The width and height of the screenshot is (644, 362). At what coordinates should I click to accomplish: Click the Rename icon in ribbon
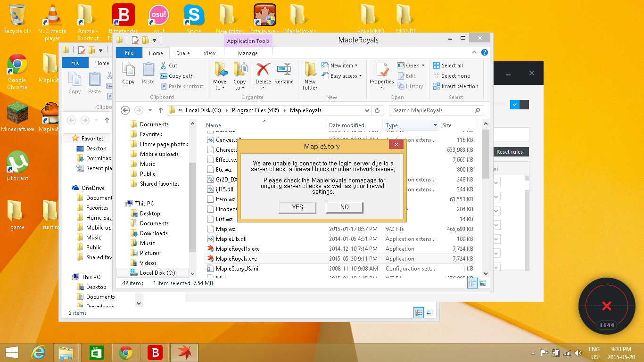[x=284, y=71]
